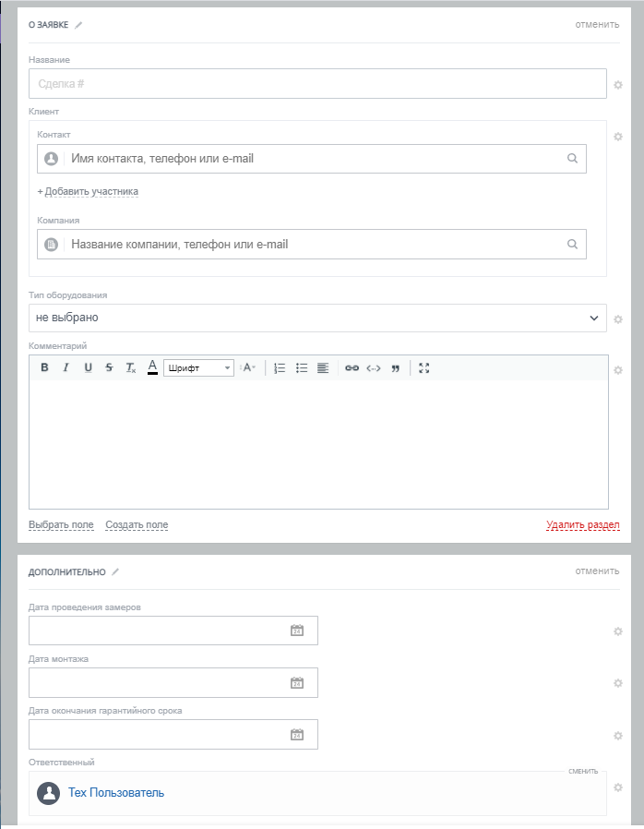
Task: Insert a blockquote in the comment
Action: click(396, 367)
